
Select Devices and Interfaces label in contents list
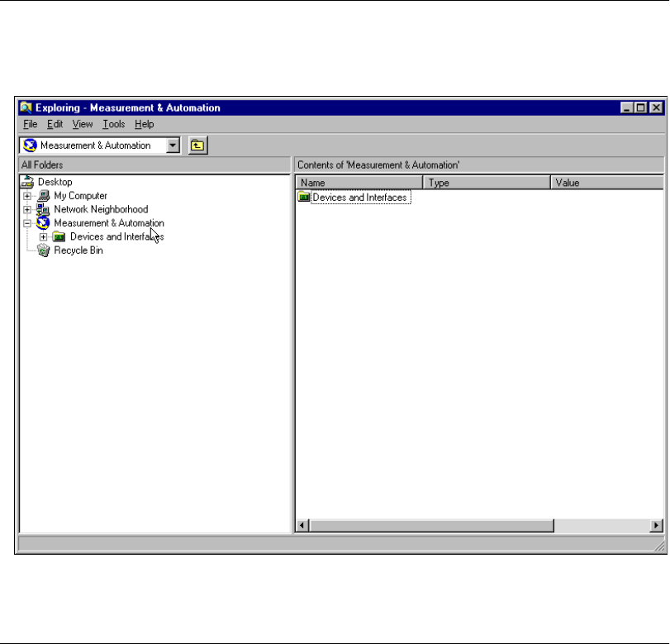click(x=360, y=197)
